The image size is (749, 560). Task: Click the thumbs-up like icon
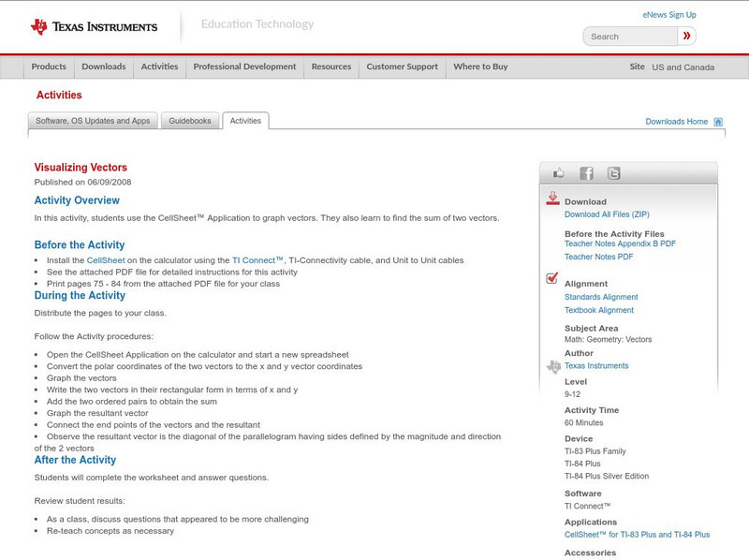pos(558,173)
